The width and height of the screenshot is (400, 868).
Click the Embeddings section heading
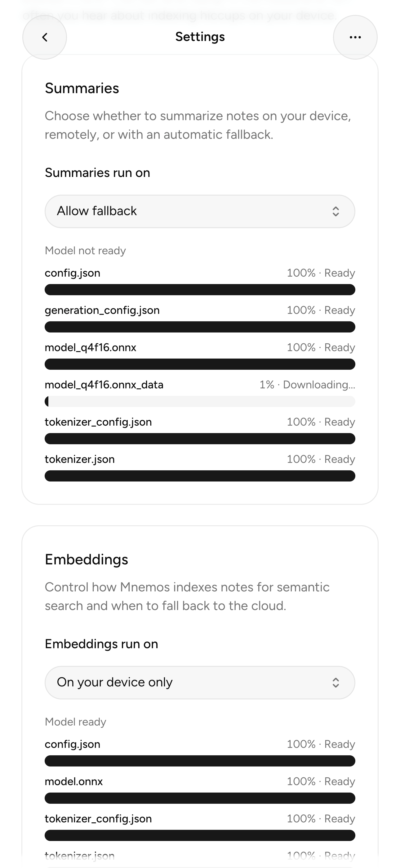tap(87, 560)
